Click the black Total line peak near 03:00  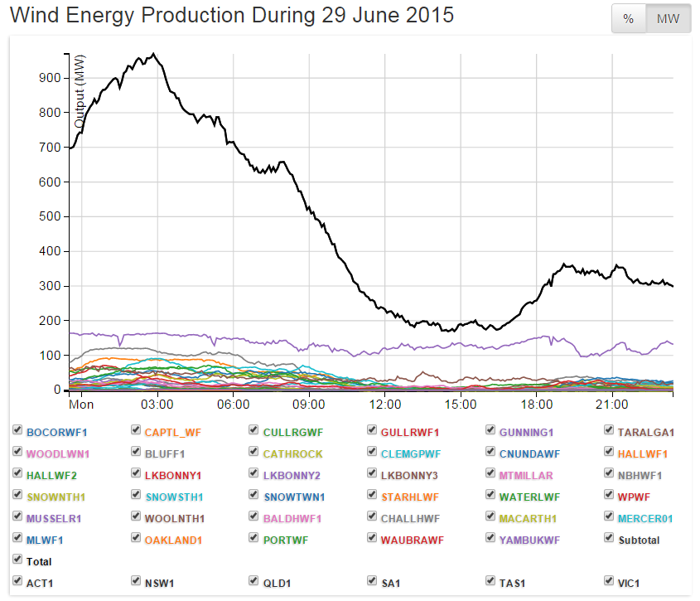tap(153, 55)
